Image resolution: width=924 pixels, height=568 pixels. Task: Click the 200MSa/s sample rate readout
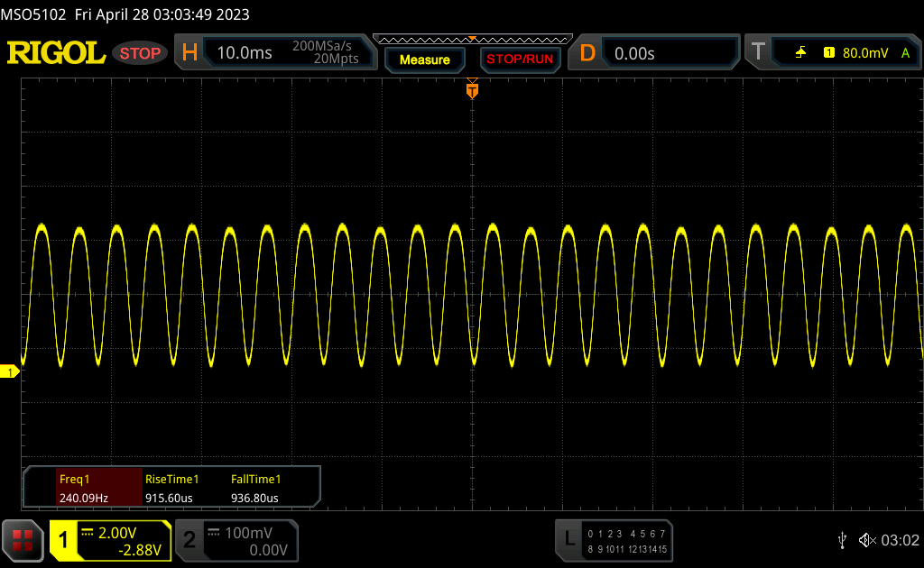pyautogui.click(x=322, y=46)
